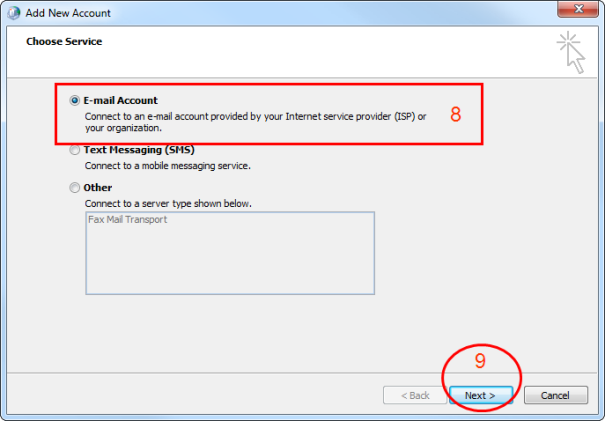Close the Add New Account dialog
Image resolution: width=605 pixels, height=421 pixels.
pyautogui.click(x=577, y=12)
